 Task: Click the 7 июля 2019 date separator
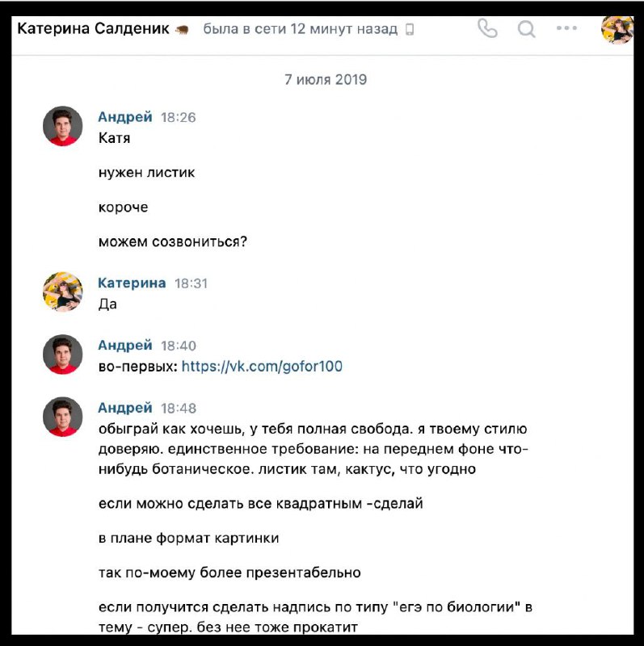point(326,79)
